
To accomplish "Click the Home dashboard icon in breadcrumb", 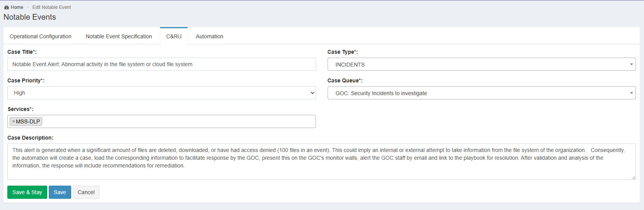I will point(7,7).
